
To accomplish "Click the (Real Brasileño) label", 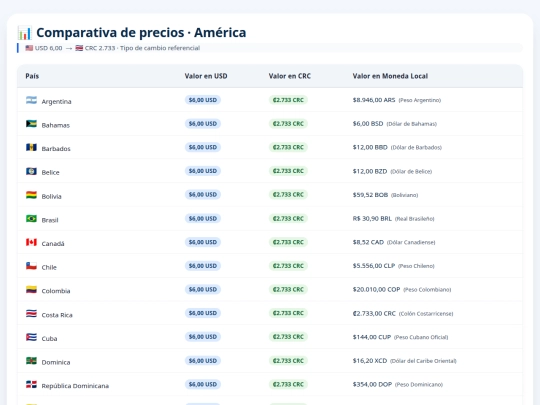I will [x=415, y=219].
